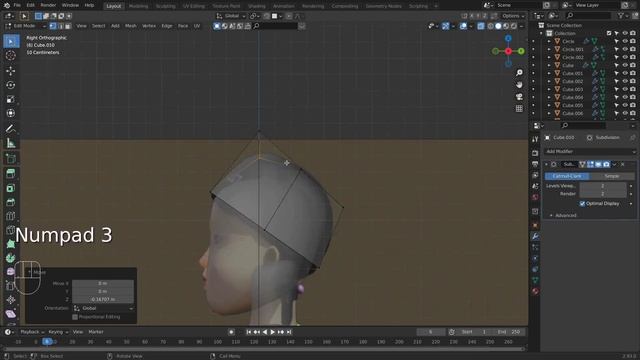Open the Tool properties tab icon

(535, 140)
